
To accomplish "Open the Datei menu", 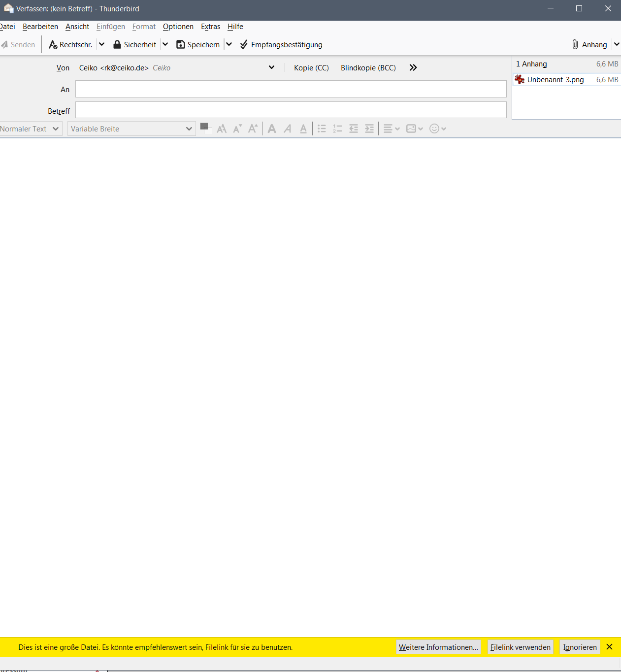I will [x=7, y=27].
